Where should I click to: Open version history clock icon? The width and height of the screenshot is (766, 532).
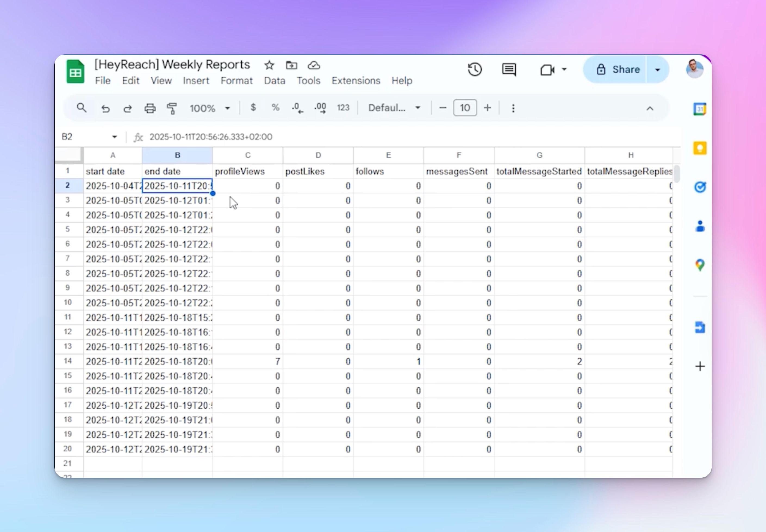(x=475, y=70)
